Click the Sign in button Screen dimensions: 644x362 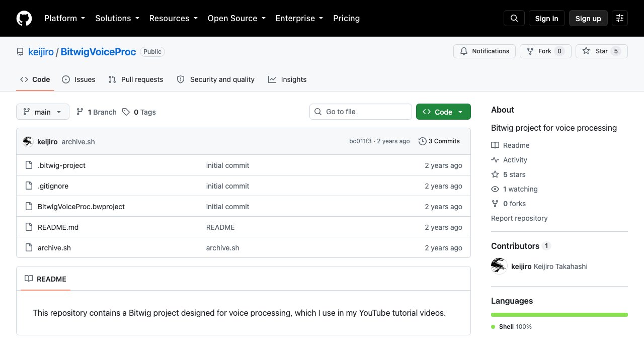(547, 18)
